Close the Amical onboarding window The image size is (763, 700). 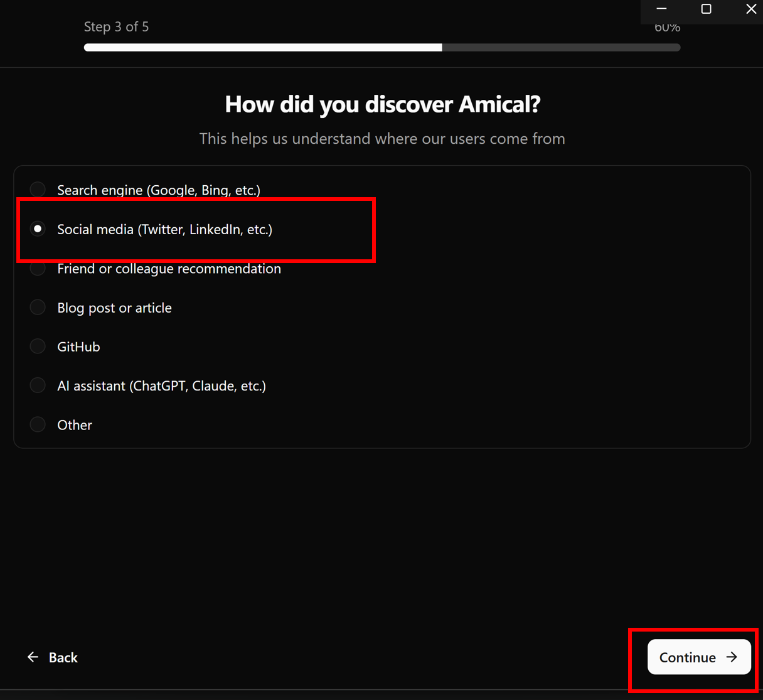[x=750, y=9]
